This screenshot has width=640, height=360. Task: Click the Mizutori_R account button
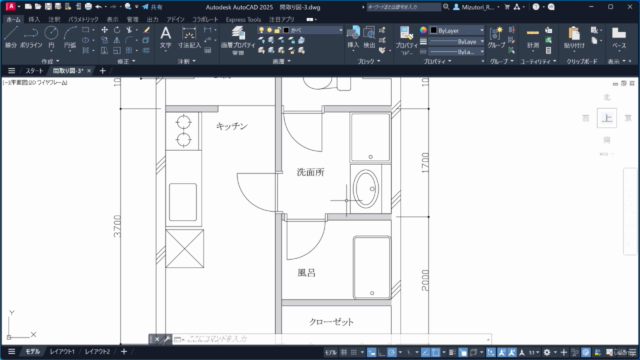[x=476, y=7]
